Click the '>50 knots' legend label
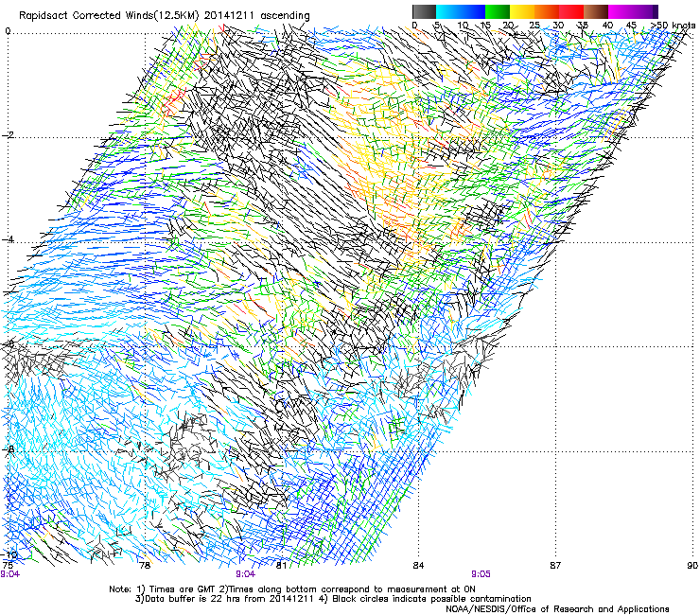The width and height of the screenshot is (700, 615). tap(673, 25)
